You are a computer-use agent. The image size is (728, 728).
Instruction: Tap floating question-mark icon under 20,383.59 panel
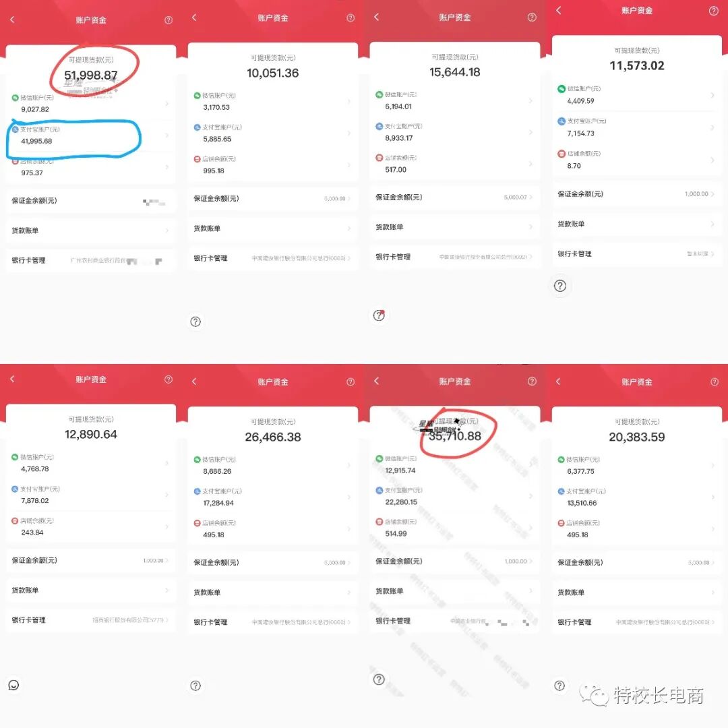click(559, 686)
